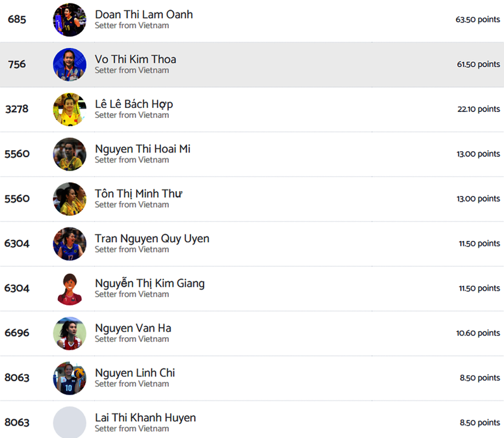The image size is (504, 438).
Task: Open player name Lê Lê Bách Hợp
Action: coord(134,104)
